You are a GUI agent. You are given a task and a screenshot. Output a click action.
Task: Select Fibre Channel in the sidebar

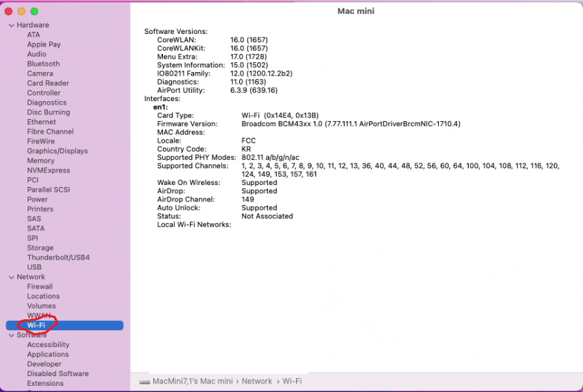point(50,131)
